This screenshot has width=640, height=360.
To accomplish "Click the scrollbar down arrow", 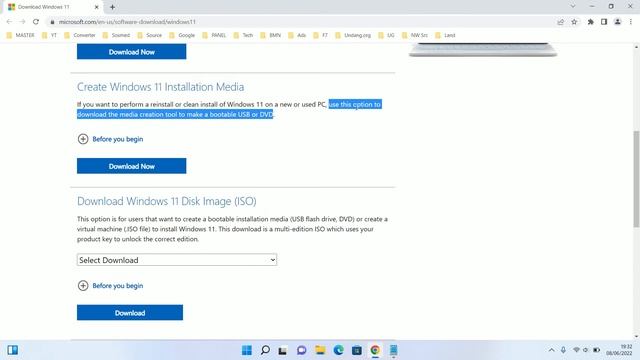I will pos(636,336).
